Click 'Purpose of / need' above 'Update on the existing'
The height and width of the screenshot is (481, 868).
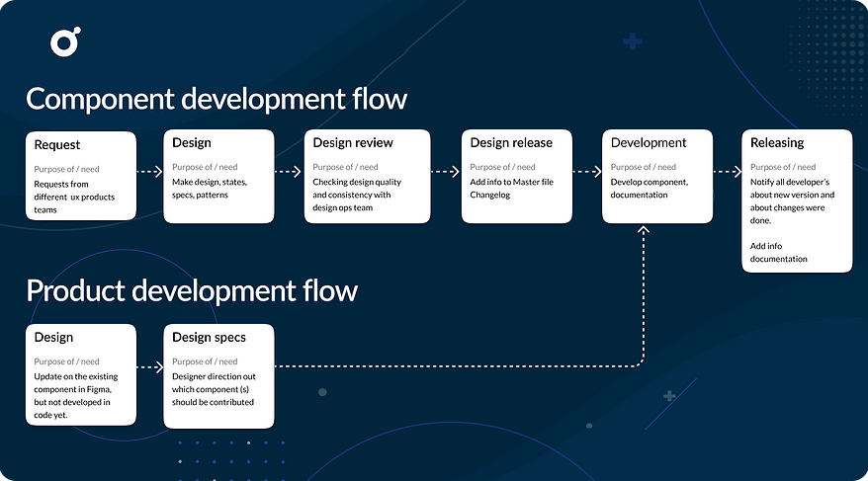66,361
